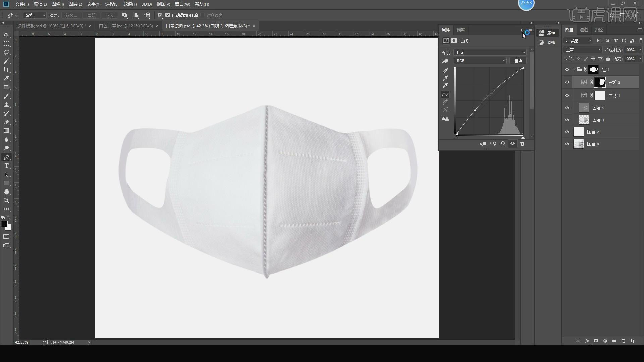Open the curves preset 自定 dropdown
This screenshot has height=362, width=644.
pos(490,52)
